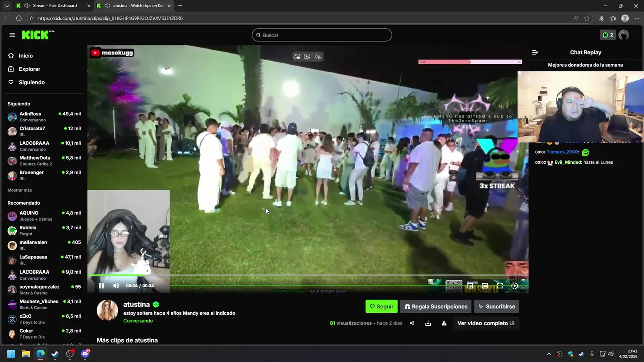
Task: Click the Tuchero_2000 chat username
Action: click(x=562, y=152)
